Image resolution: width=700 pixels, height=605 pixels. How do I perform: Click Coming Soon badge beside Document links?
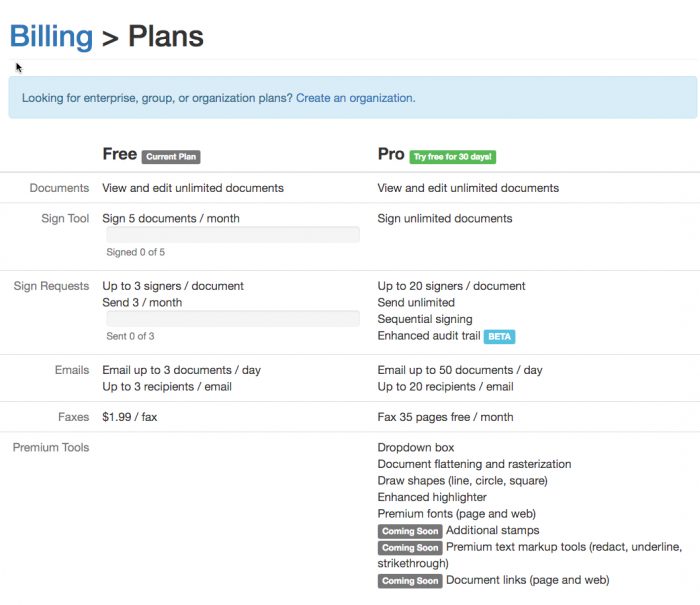click(x=410, y=581)
